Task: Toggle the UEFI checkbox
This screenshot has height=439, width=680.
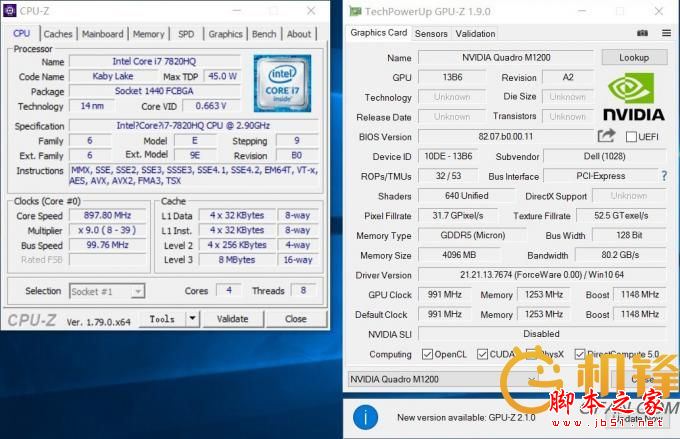Action: coord(631,137)
